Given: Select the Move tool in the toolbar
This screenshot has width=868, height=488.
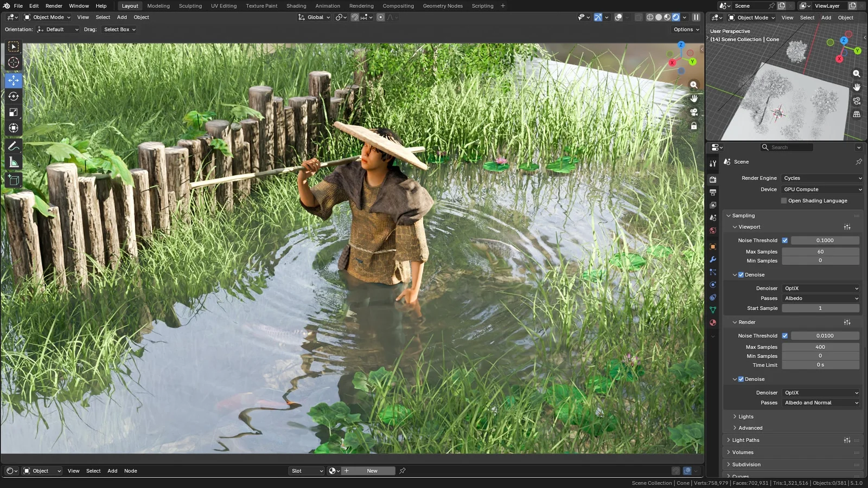Looking at the screenshot, I should click(x=13, y=80).
